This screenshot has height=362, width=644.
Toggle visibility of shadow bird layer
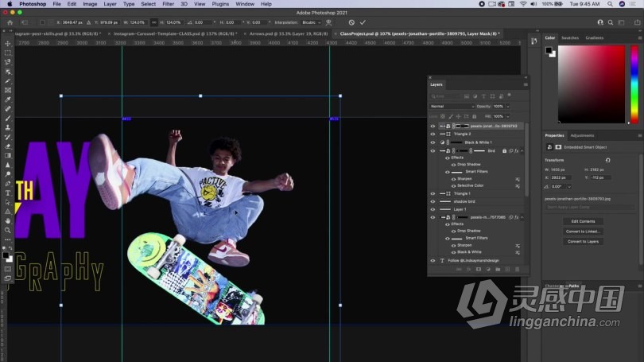(x=433, y=201)
